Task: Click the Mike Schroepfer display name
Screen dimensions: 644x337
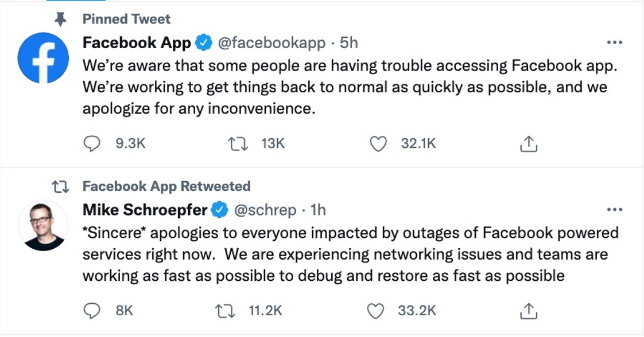Action: [144, 210]
